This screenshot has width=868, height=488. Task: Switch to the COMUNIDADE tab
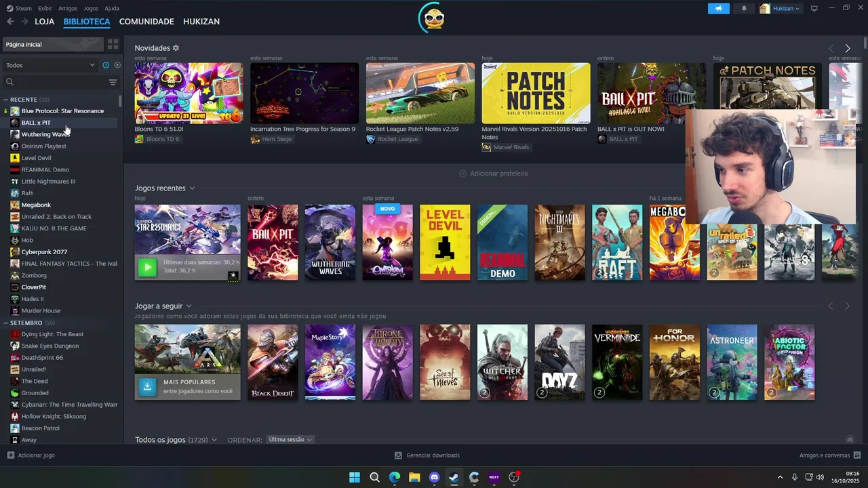pos(146,22)
